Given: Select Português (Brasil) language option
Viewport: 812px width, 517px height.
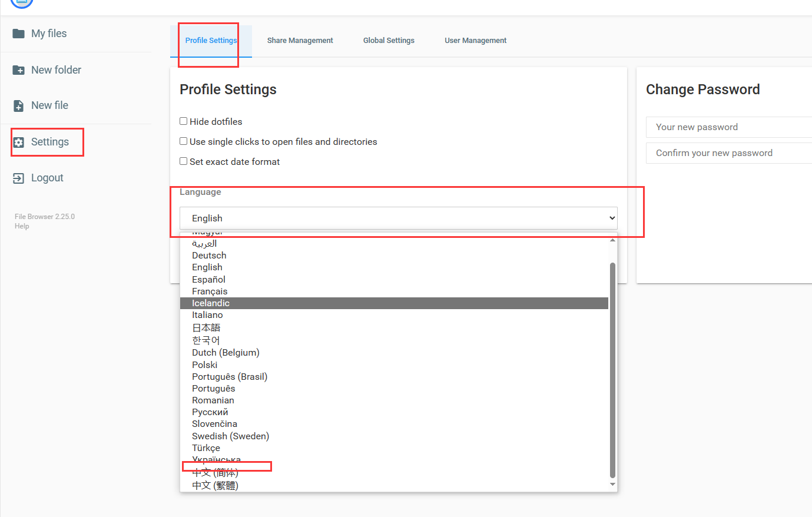Looking at the screenshot, I should [394, 377].
